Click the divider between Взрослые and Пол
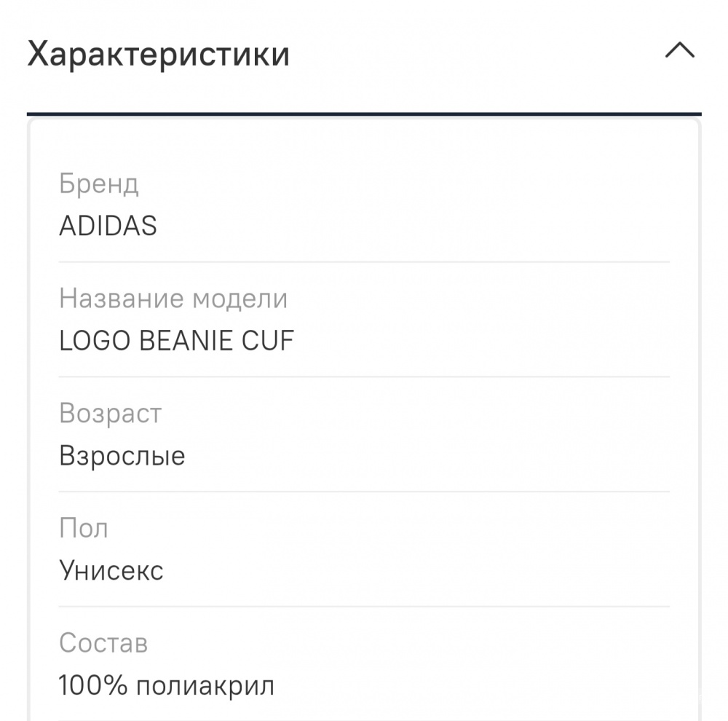728x721 pixels. 364,492
